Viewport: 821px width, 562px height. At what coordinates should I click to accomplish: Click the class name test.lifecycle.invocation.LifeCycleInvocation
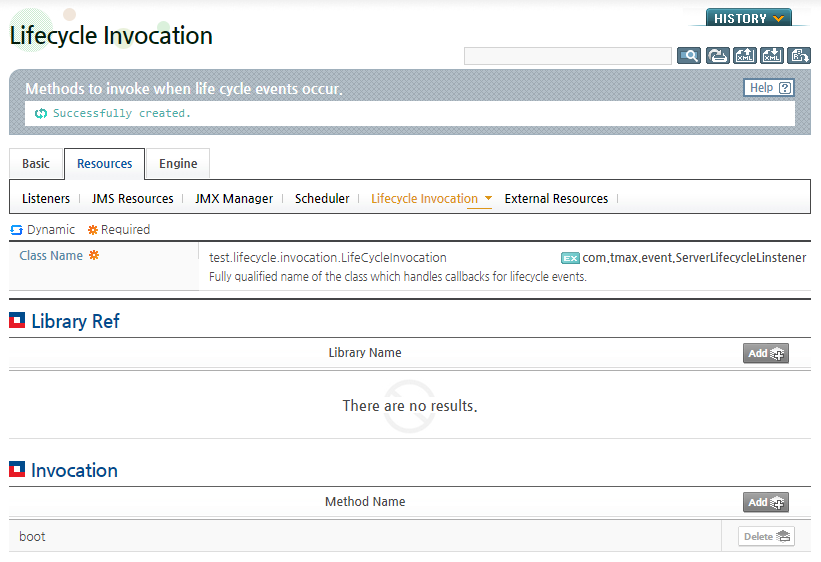point(328,258)
